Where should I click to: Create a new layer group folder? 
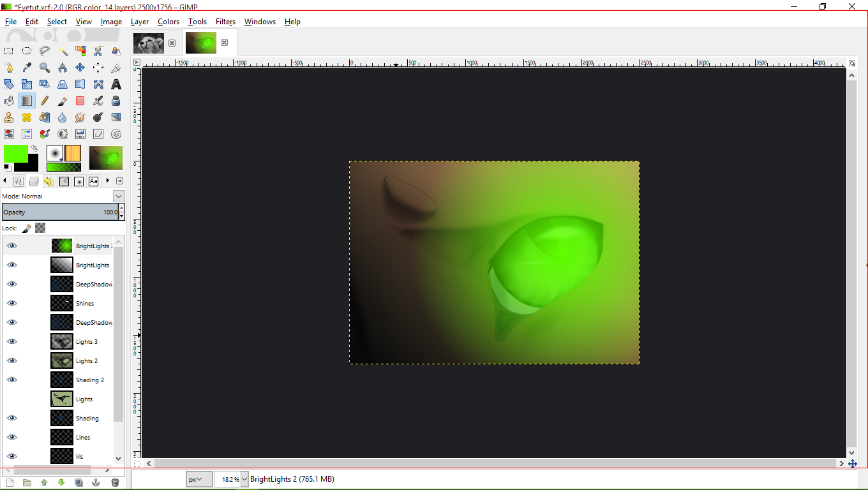[x=27, y=482]
